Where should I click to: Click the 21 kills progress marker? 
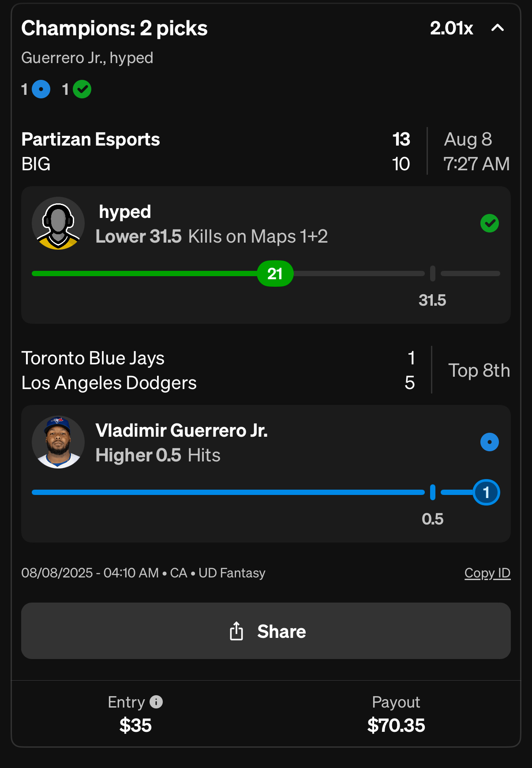(x=275, y=274)
